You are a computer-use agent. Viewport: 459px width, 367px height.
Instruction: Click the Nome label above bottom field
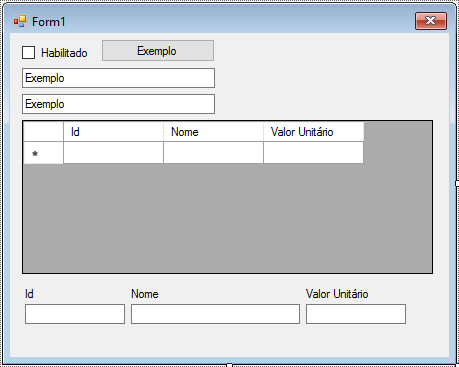point(145,294)
